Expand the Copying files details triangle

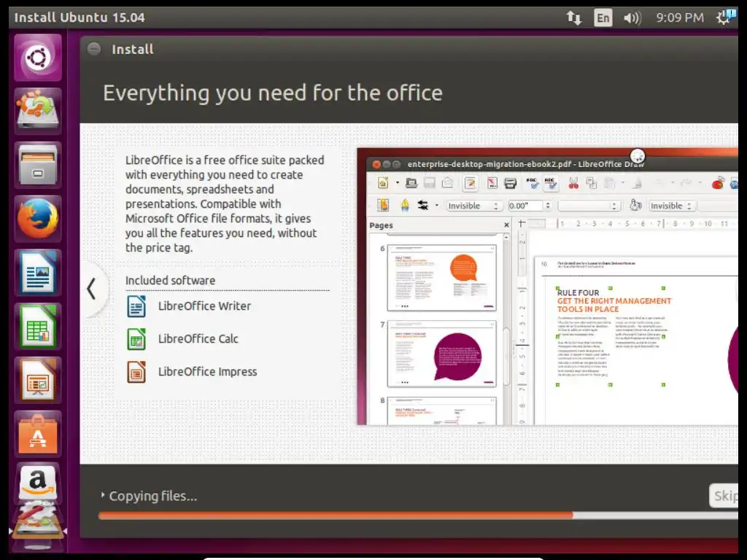coord(102,495)
